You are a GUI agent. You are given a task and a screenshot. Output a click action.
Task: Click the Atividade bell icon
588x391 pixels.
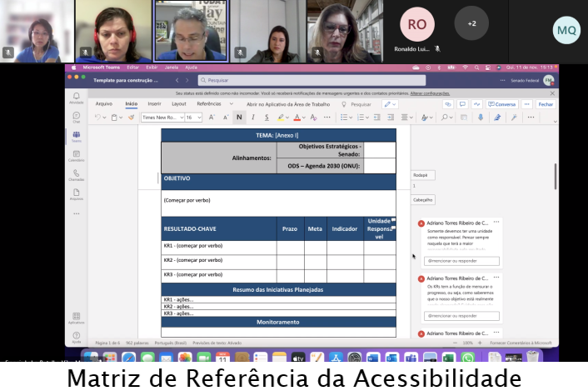[76, 98]
